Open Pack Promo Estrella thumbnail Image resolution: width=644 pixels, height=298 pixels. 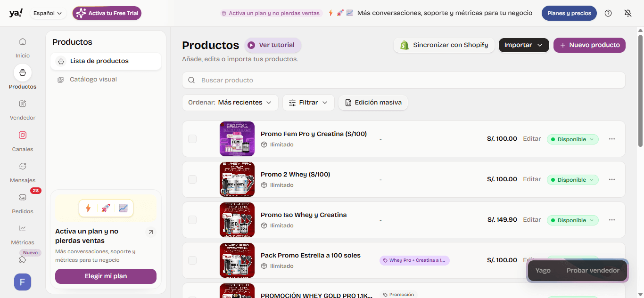(x=237, y=260)
